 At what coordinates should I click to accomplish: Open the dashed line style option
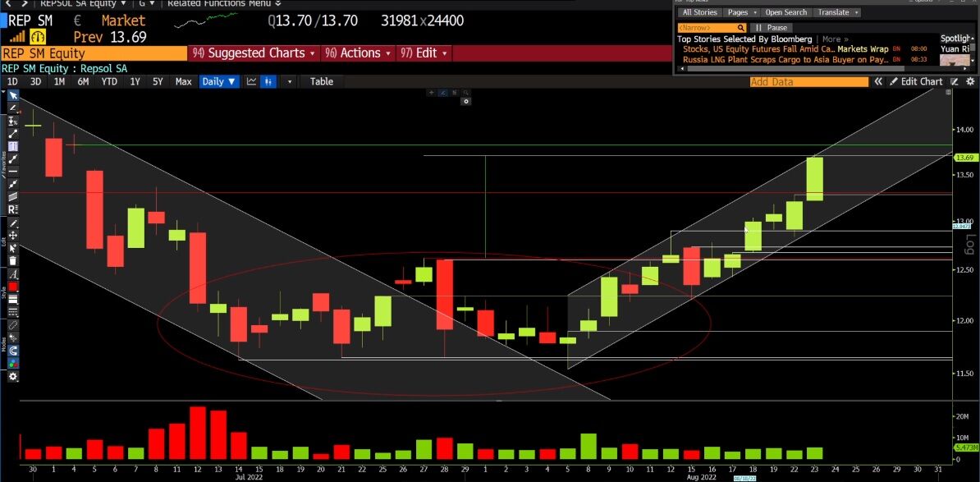(13, 312)
